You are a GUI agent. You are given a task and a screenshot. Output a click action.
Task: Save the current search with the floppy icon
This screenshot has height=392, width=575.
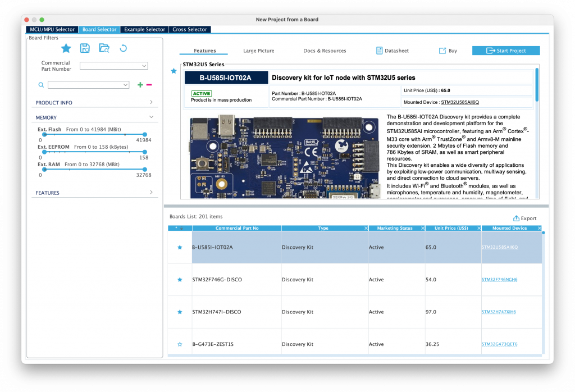click(x=85, y=48)
